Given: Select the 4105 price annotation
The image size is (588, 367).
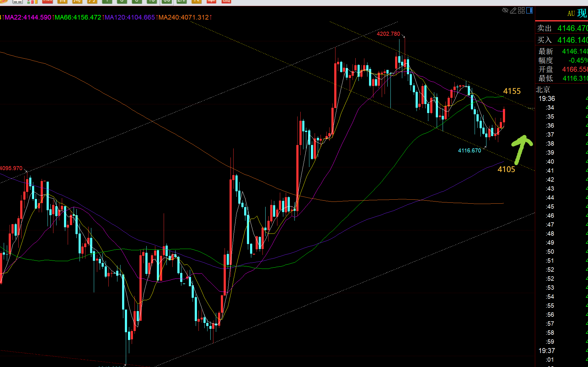Looking at the screenshot, I should click(x=506, y=169).
